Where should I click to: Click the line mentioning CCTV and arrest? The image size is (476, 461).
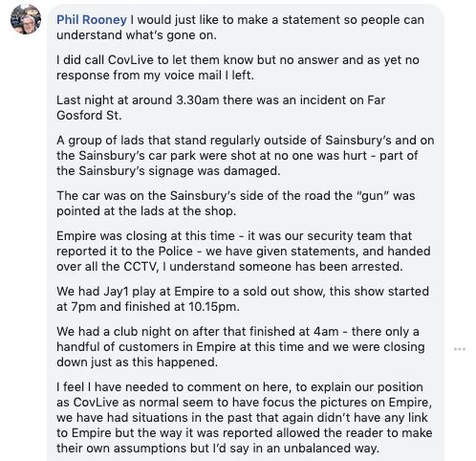tap(229, 267)
